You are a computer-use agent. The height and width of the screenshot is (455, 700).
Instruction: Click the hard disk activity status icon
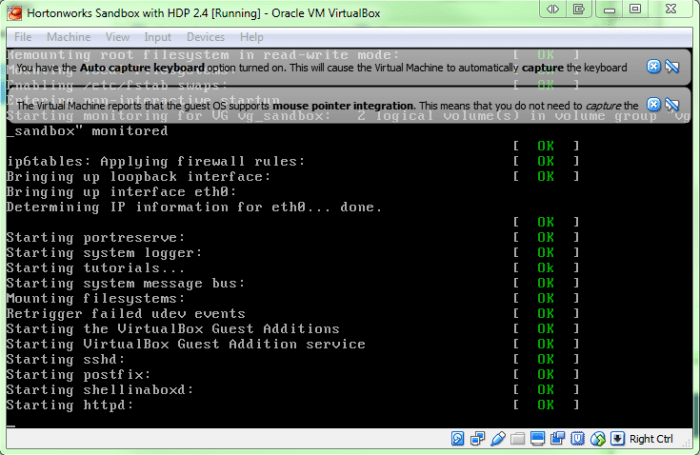coord(458,439)
